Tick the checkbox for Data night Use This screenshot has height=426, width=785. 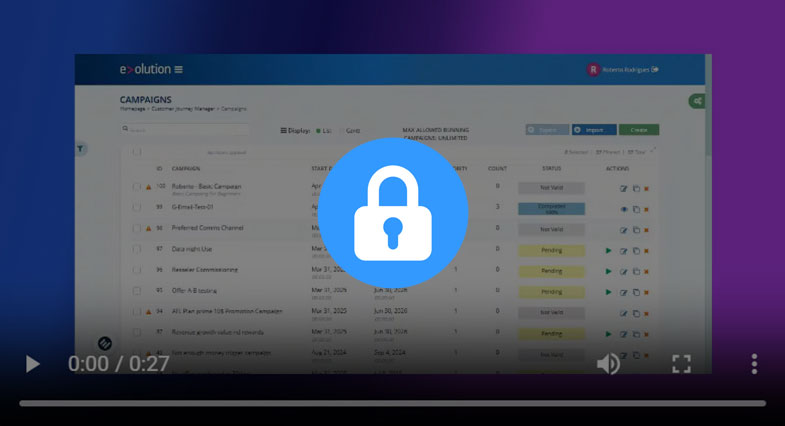137,249
